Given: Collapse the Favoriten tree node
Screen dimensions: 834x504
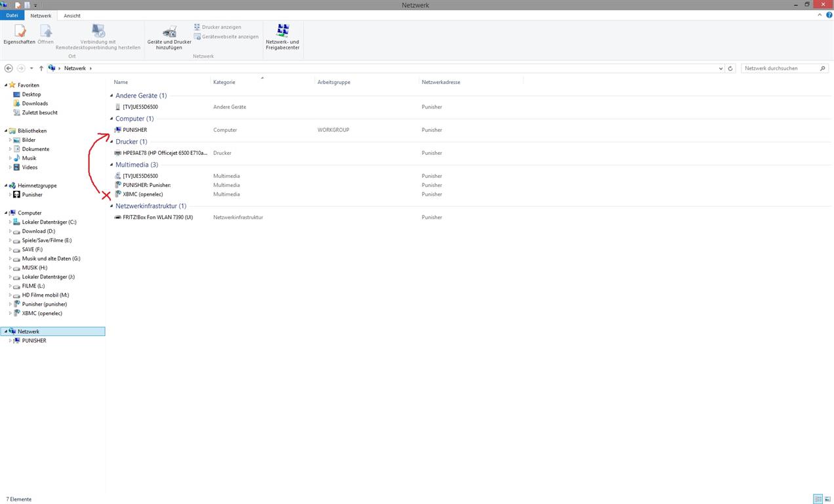Looking at the screenshot, I should (6, 85).
